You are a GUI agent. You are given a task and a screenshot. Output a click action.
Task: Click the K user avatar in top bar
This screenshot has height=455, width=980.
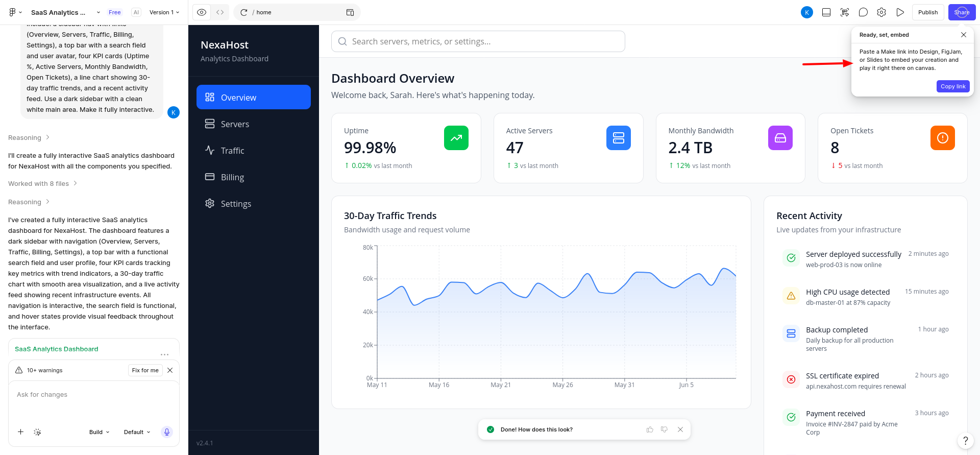(x=807, y=12)
